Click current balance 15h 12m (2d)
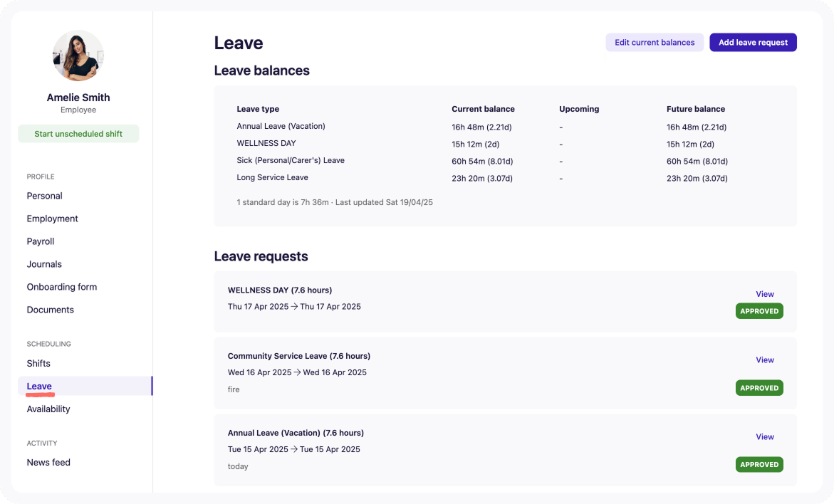The width and height of the screenshot is (834, 504). 476,144
